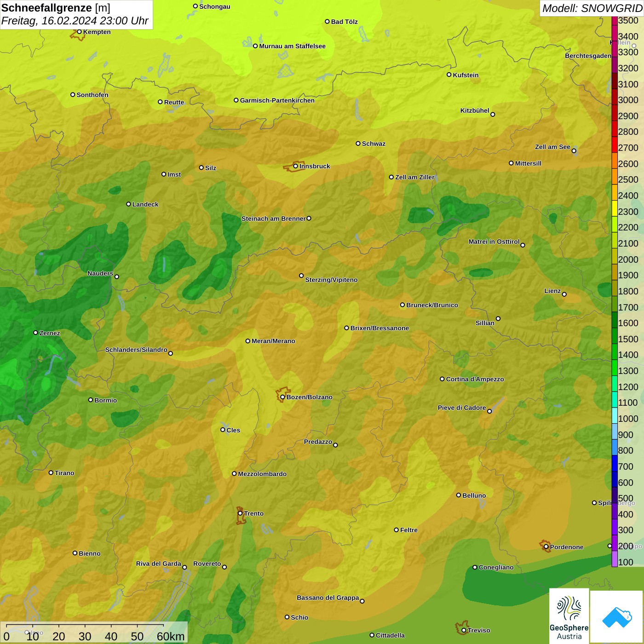Click the Bruneck/Brunico label
This screenshot has width=644, height=644.
click(432, 305)
